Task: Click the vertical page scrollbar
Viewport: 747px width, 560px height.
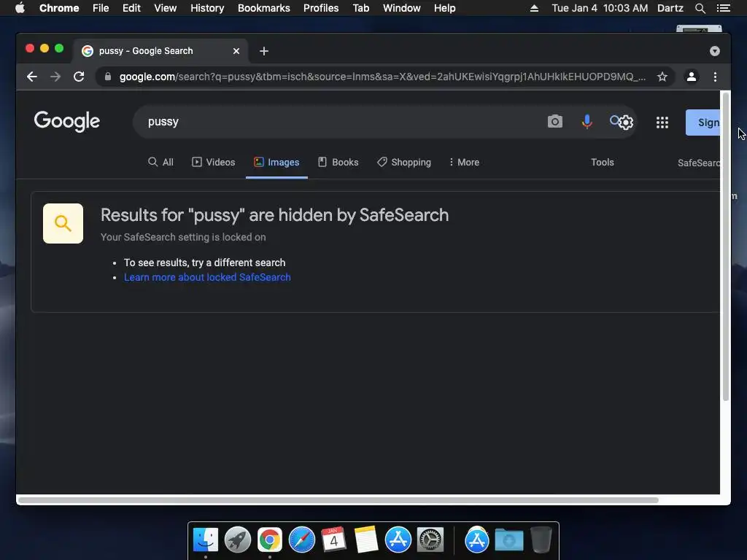Action: point(726,246)
